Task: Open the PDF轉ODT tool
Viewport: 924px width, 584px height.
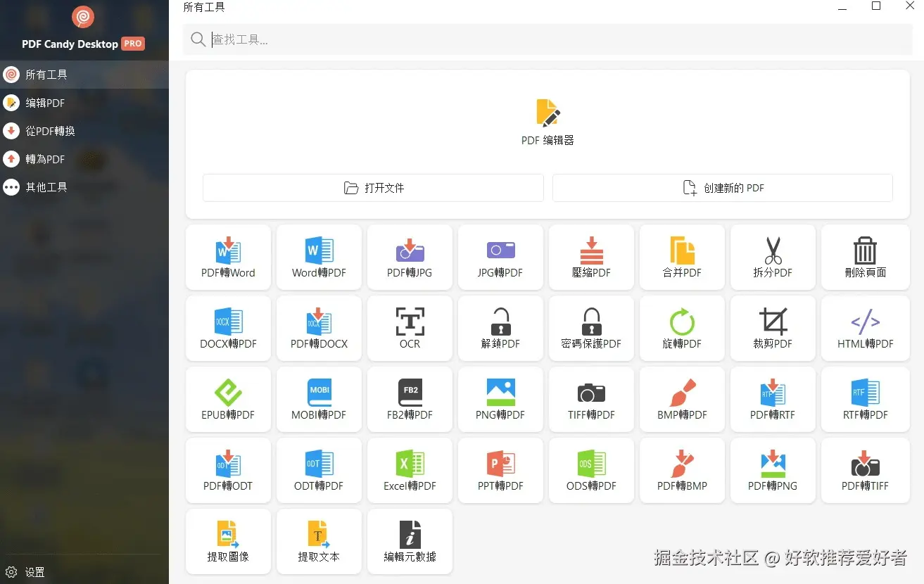Action: [x=228, y=470]
